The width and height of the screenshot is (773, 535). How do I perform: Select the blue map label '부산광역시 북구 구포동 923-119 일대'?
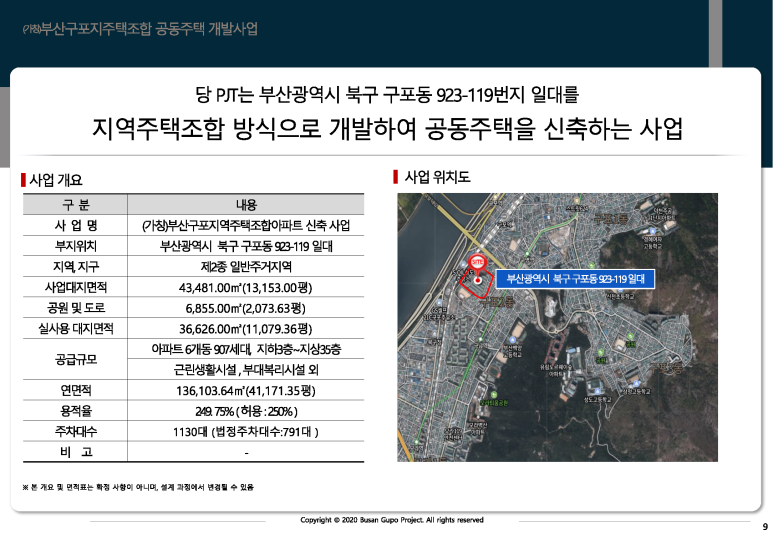click(x=575, y=279)
